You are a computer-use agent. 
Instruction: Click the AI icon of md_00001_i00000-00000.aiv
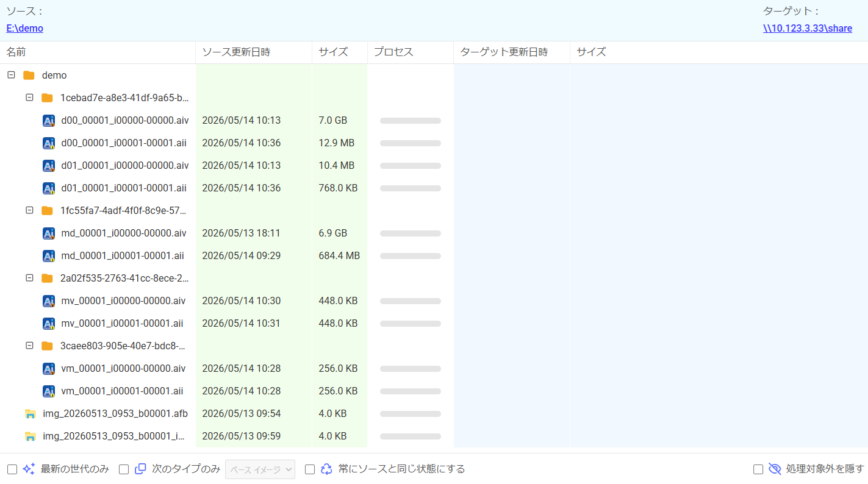(x=49, y=233)
